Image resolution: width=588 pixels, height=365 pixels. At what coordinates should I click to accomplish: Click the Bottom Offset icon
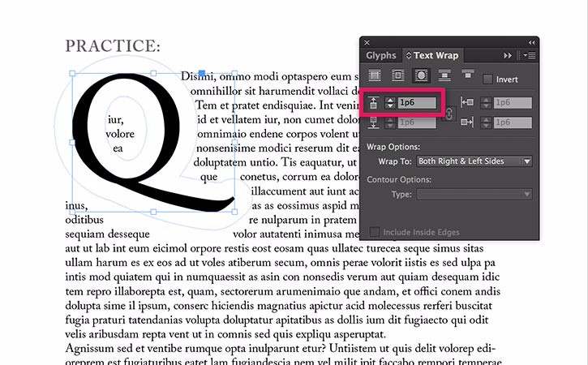373,122
